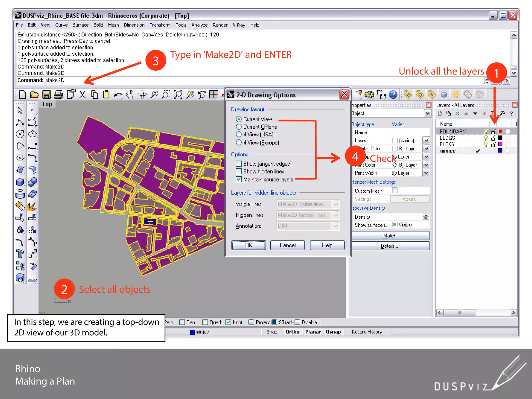This screenshot has height=399, width=532.
Task: Click the Match properties button
Action: (390, 236)
